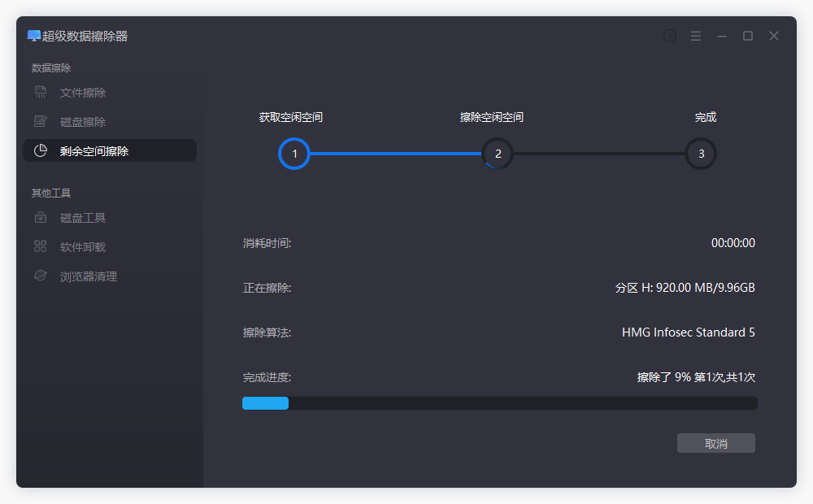Open the history clock icon
Image resolution: width=813 pixels, height=504 pixels.
(x=669, y=36)
